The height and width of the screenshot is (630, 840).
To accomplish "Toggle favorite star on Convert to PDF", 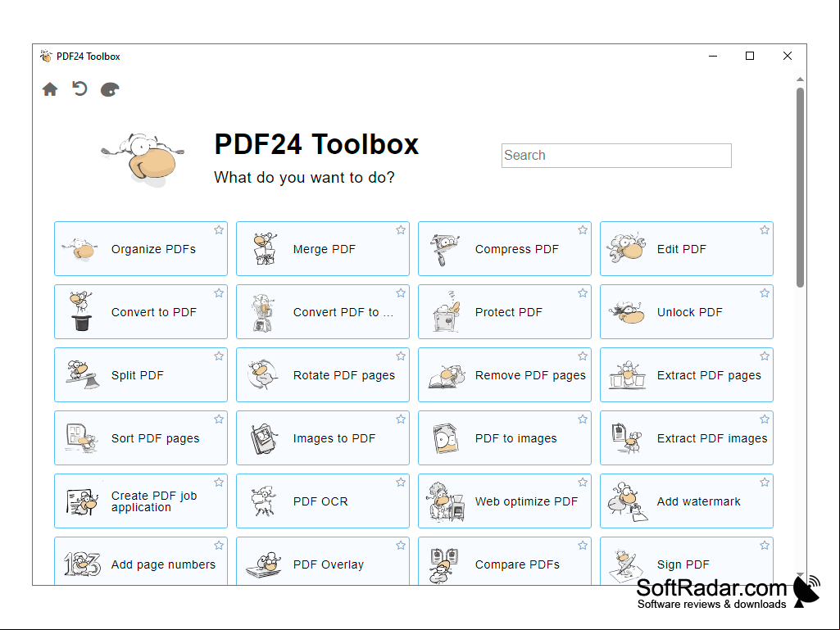I will 219,293.
